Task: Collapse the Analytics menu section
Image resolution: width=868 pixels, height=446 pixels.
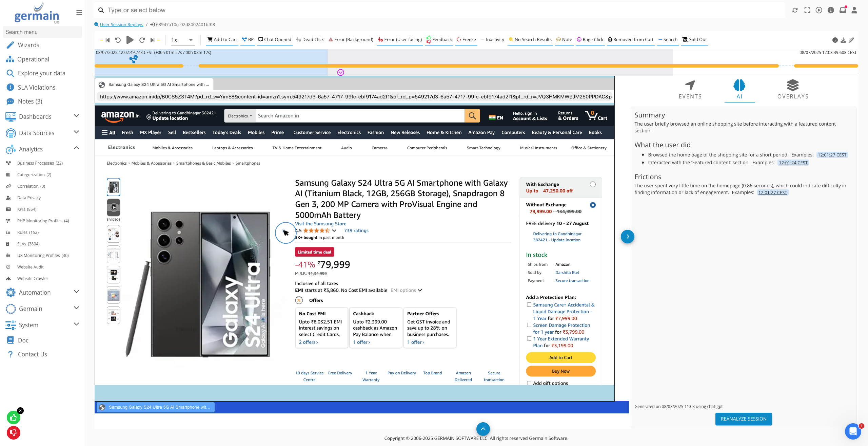Action: [76, 149]
